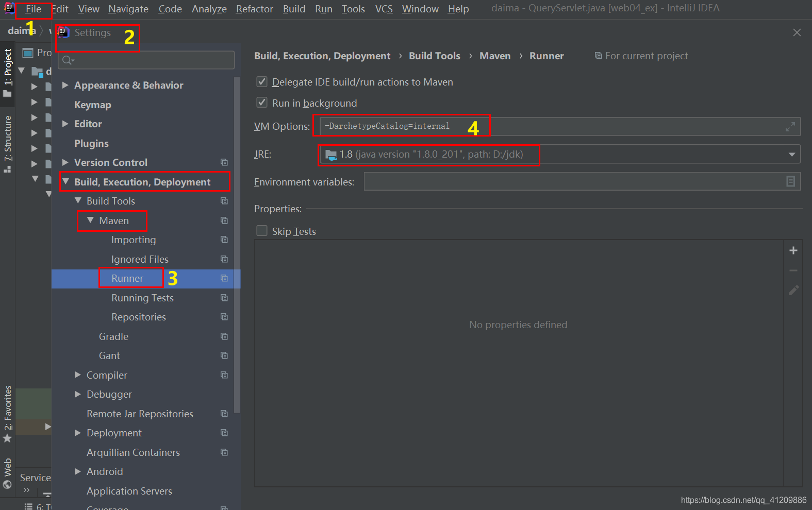Expand the Compiler node
The width and height of the screenshot is (812, 510).
tap(78, 375)
